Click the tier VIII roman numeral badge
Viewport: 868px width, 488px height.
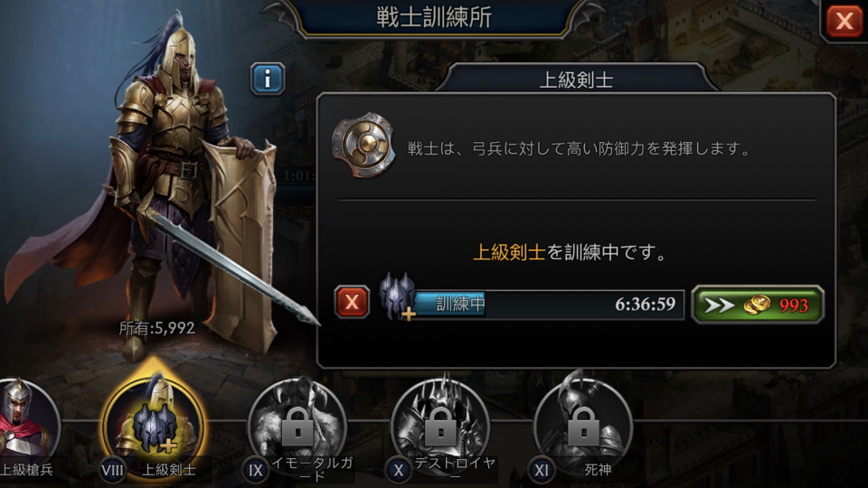point(112,471)
